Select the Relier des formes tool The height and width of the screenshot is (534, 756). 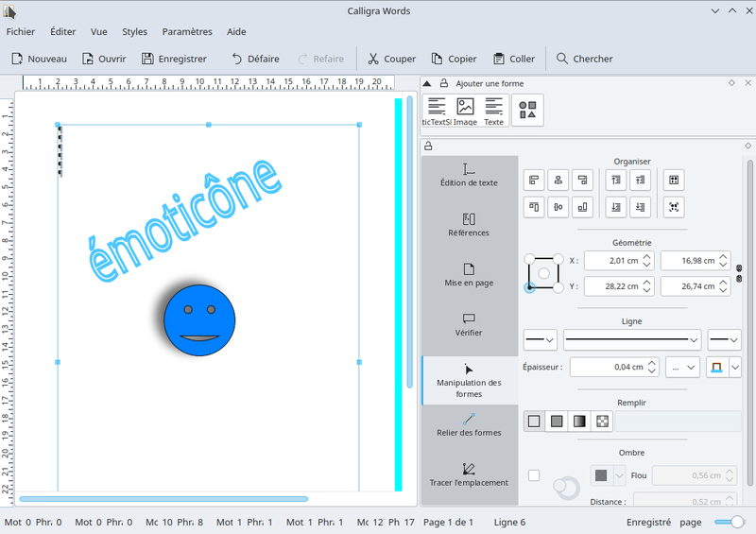[470, 424]
